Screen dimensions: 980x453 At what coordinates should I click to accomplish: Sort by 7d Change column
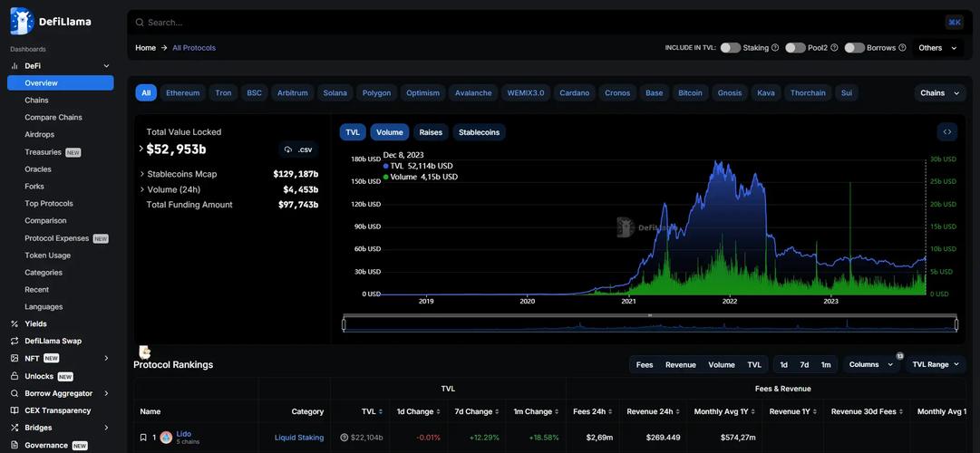point(498,411)
